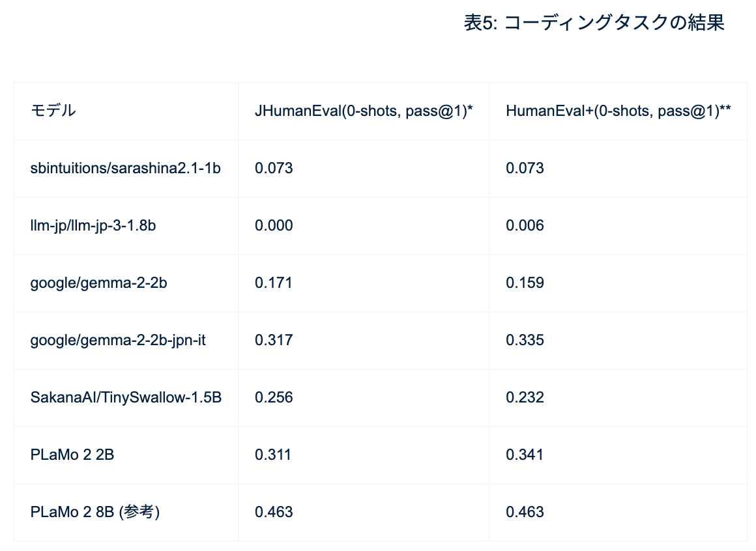
Task: Click the 0.335 HumanEval+ value
Action: 525,340
